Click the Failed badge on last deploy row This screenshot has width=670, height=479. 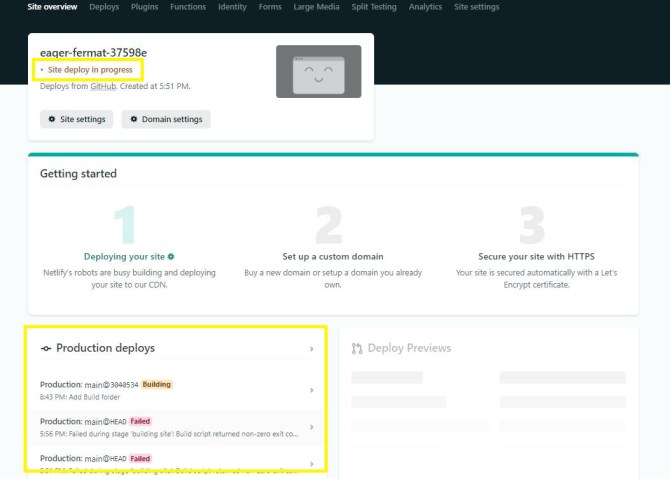pyautogui.click(x=140, y=458)
